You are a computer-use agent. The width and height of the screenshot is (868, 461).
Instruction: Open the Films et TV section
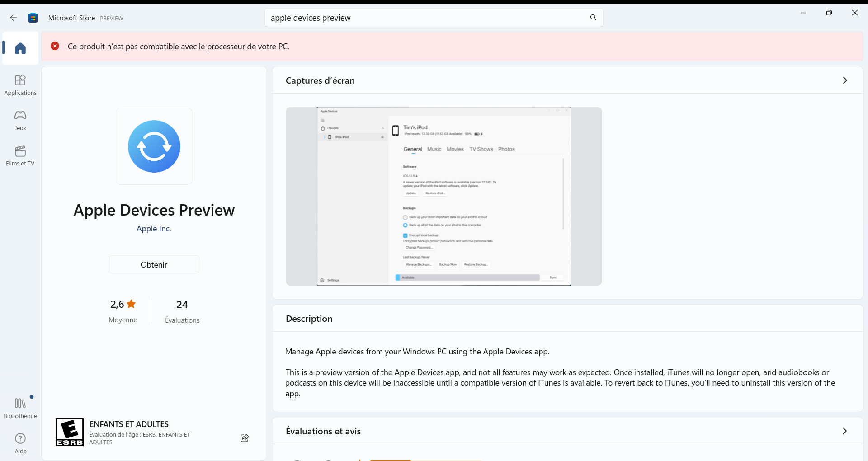20,156
